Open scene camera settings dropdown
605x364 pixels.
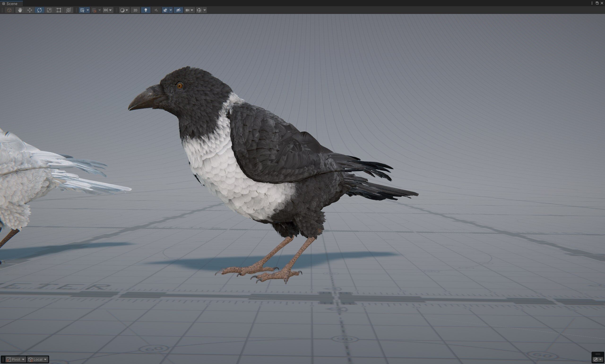(192, 10)
